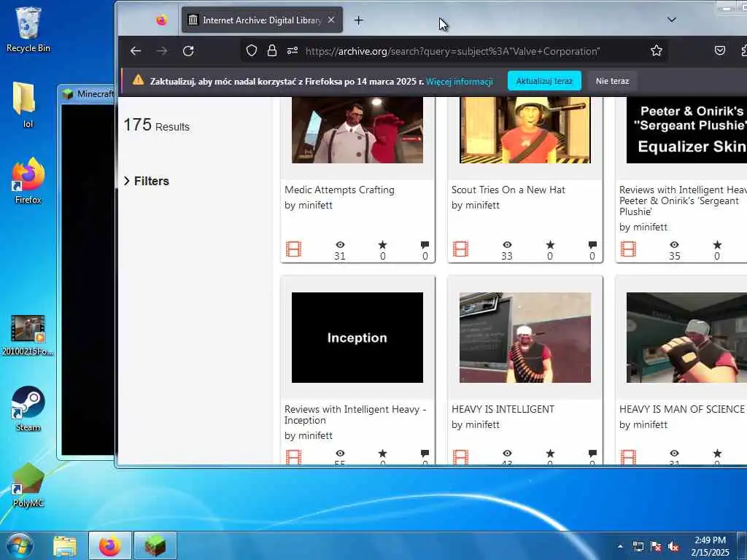Select the Firefox desktop shortcut
The image size is (747, 560).
[28, 181]
